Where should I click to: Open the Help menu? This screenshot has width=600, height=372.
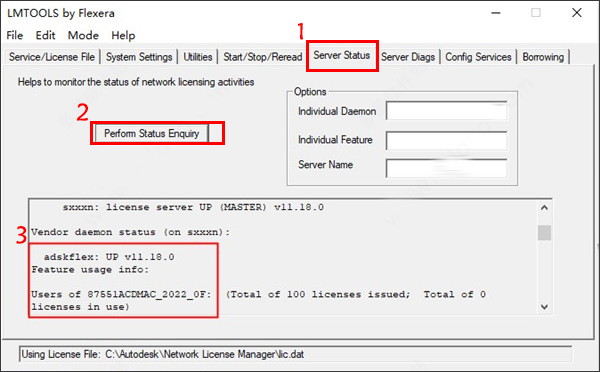(123, 36)
